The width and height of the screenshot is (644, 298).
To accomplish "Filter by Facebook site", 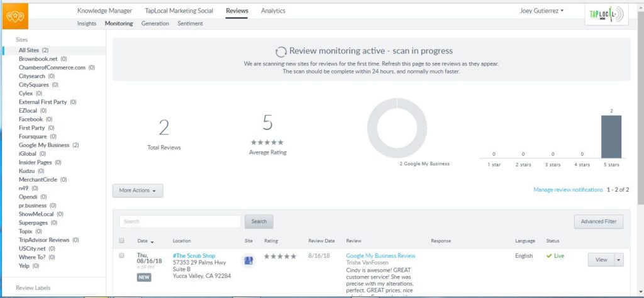I will tap(35, 119).
